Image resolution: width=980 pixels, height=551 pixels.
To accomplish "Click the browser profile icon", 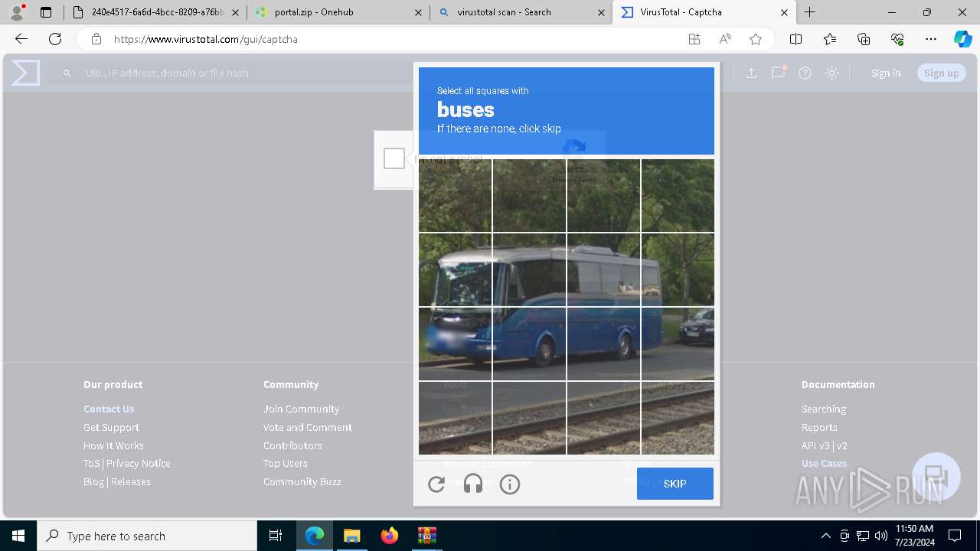I will point(17,11).
